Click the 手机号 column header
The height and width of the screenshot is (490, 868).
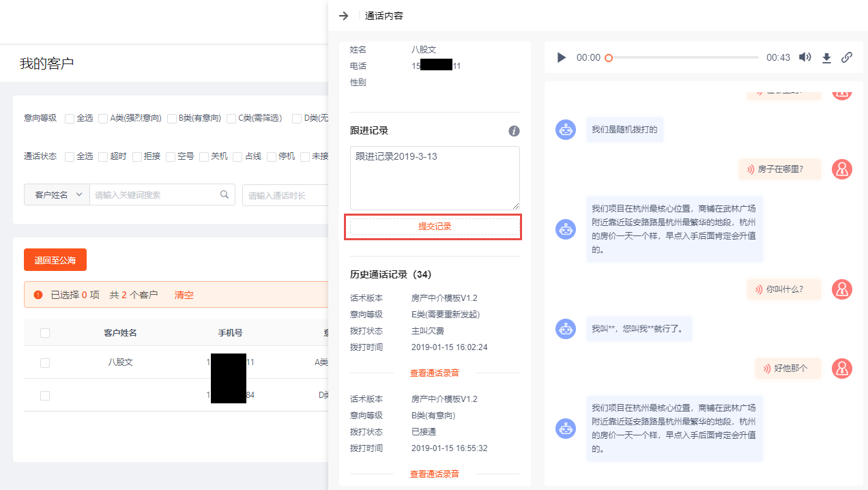coord(231,333)
